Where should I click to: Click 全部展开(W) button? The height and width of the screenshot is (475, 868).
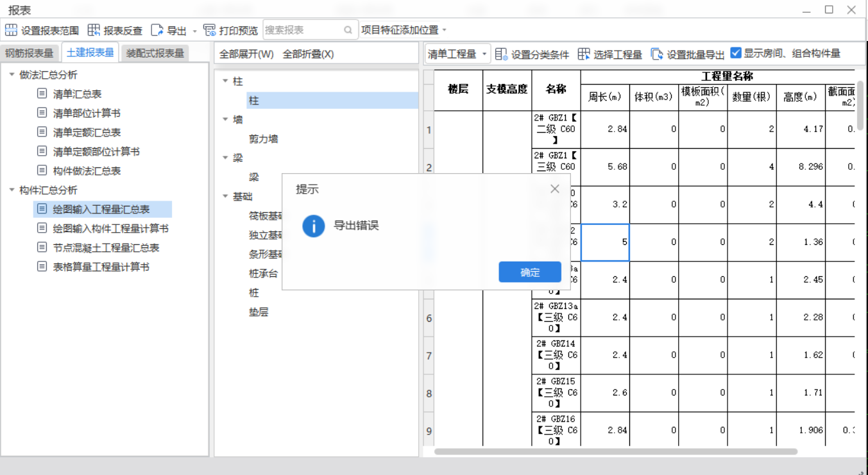(246, 54)
